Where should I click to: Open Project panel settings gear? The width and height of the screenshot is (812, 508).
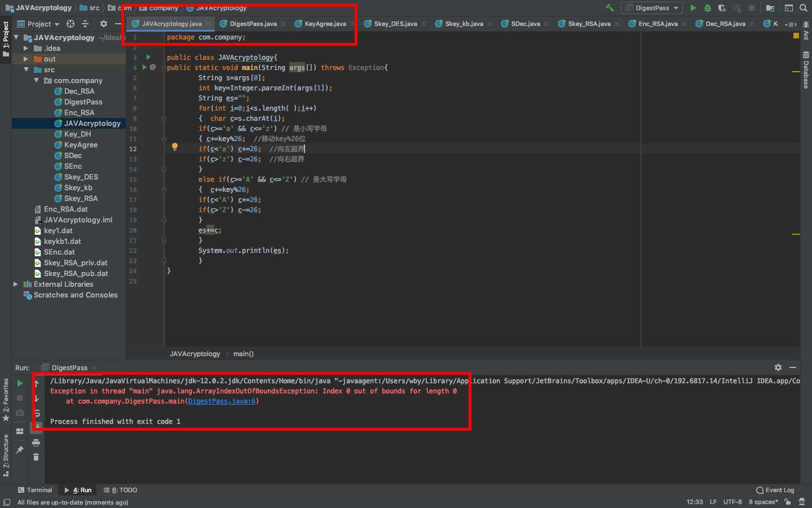[104, 24]
